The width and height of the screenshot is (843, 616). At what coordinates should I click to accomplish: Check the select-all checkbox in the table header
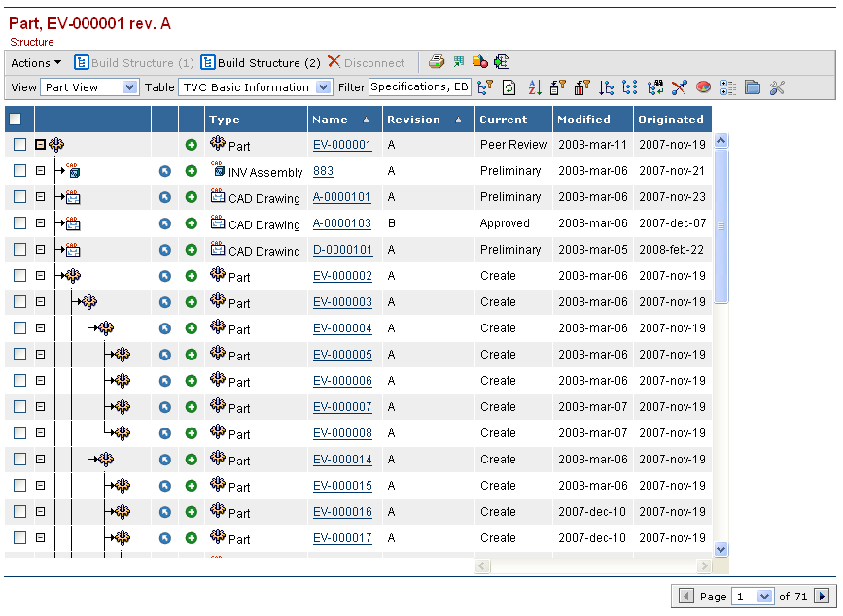tap(16, 120)
